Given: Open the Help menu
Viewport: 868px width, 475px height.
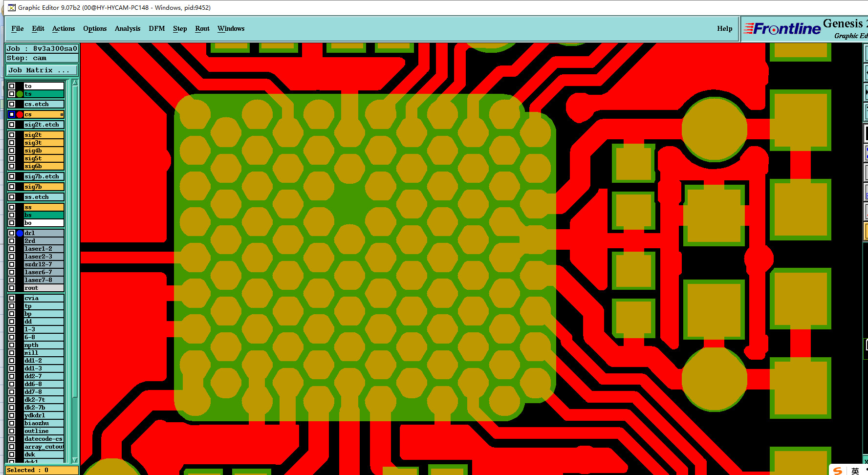Looking at the screenshot, I should pyautogui.click(x=725, y=28).
